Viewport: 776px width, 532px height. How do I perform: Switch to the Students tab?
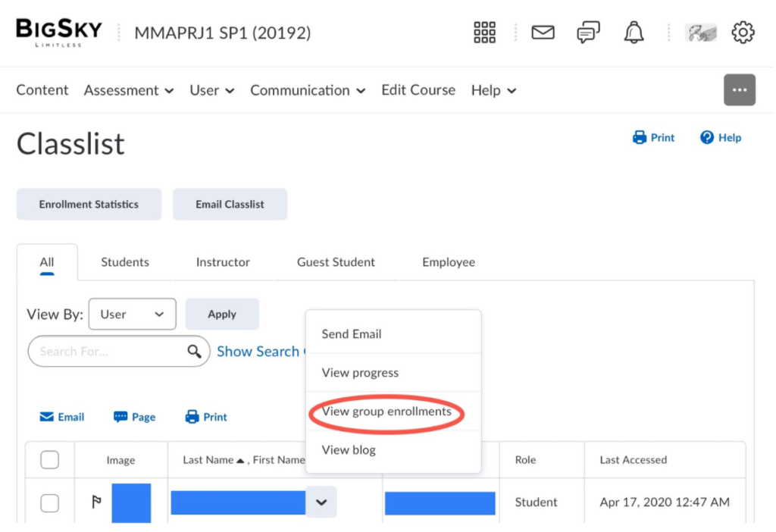click(125, 262)
